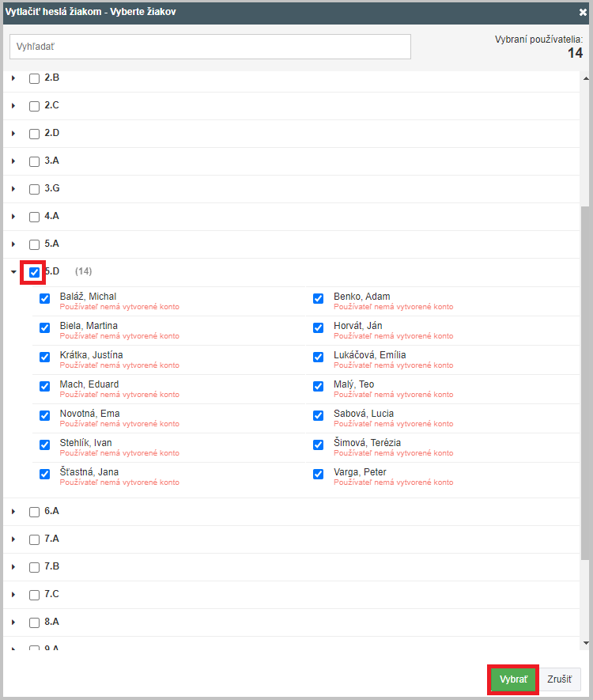Uncheck student Benko, Adam
The height and width of the screenshot is (700, 593).
pyautogui.click(x=319, y=299)
